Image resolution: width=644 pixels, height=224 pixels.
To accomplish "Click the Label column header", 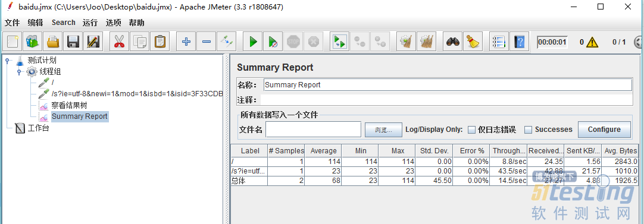I will coord(250,151).
